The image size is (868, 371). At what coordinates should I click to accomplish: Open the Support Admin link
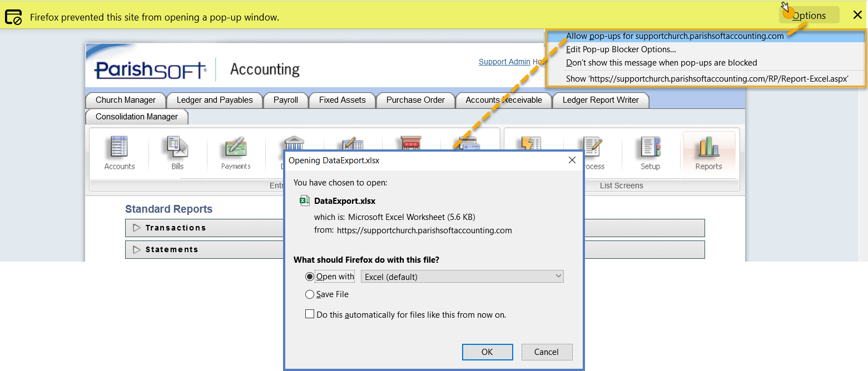click(504, 62)
